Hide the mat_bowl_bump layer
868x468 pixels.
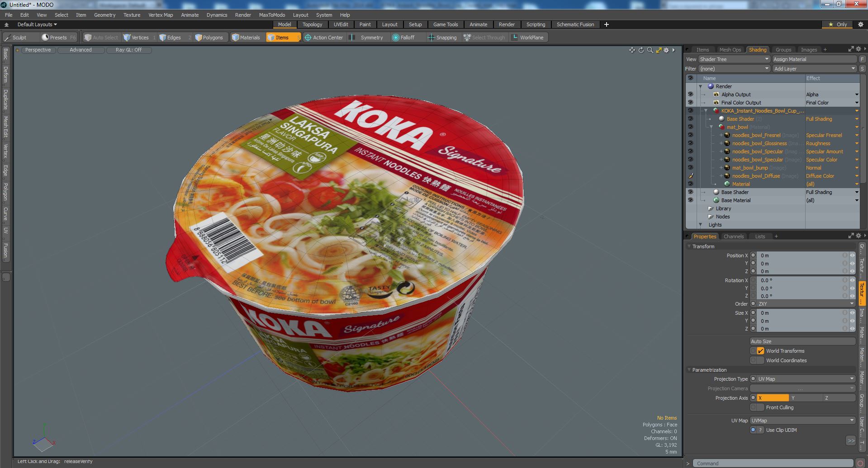click(690, 168)
